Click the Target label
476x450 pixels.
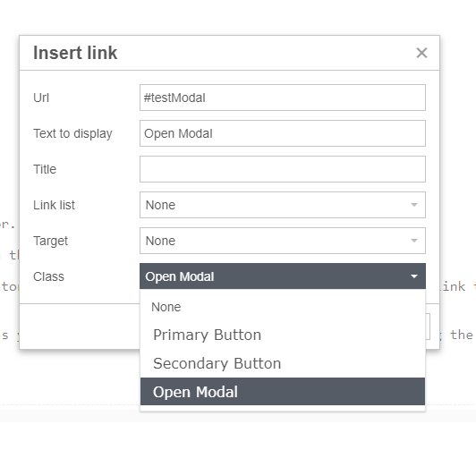pos(50,242)
